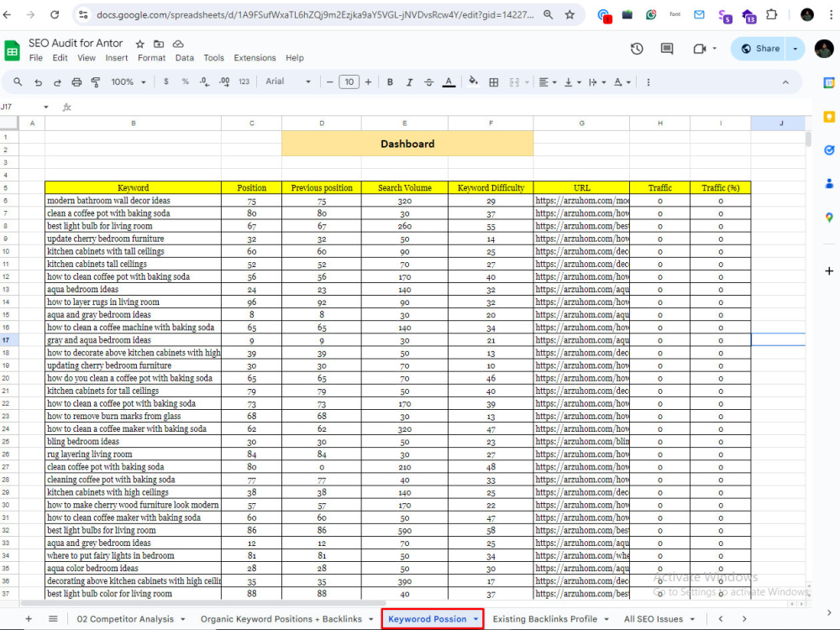Open the Data menu
This screenshot has width=840, height=630.
(x=184, y=58)
